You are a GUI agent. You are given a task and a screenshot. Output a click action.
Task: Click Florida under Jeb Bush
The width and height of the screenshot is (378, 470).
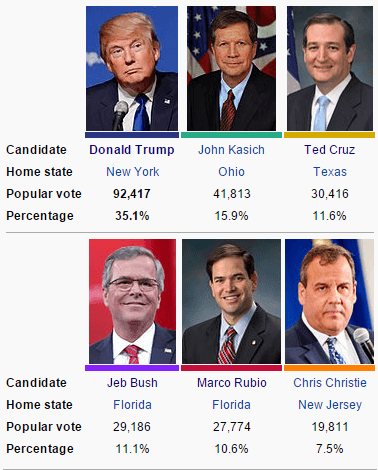(x=132, y=405)
